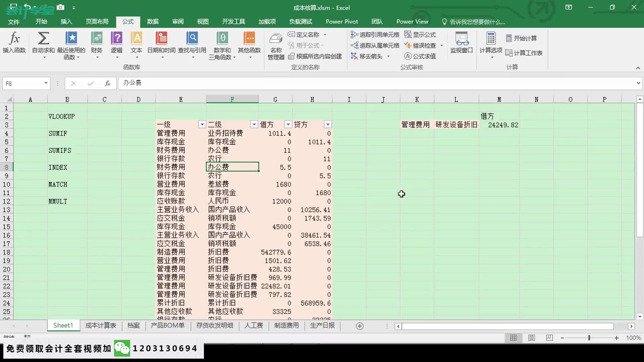644x362 pixels.
Task: Expand the 贷方 column filter dropdown
Action: pyautogui.click(x=327, y=124)
